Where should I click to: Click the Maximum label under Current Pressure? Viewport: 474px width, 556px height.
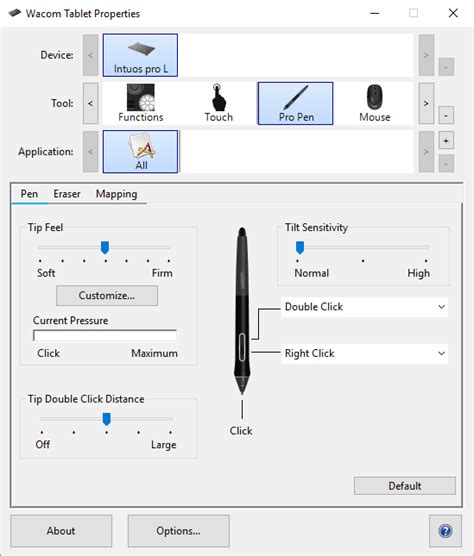coord(154,353)
